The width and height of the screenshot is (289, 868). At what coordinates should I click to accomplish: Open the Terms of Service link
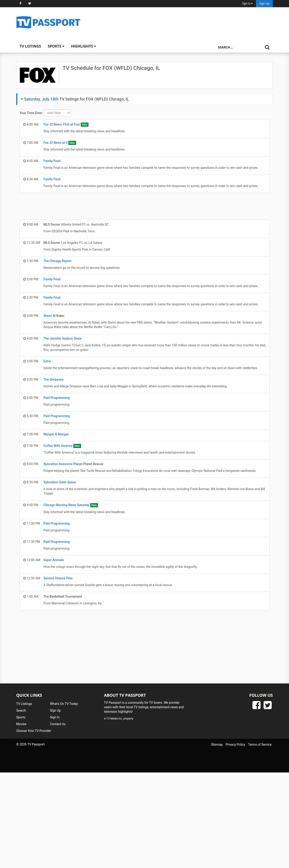pos(260,744)
